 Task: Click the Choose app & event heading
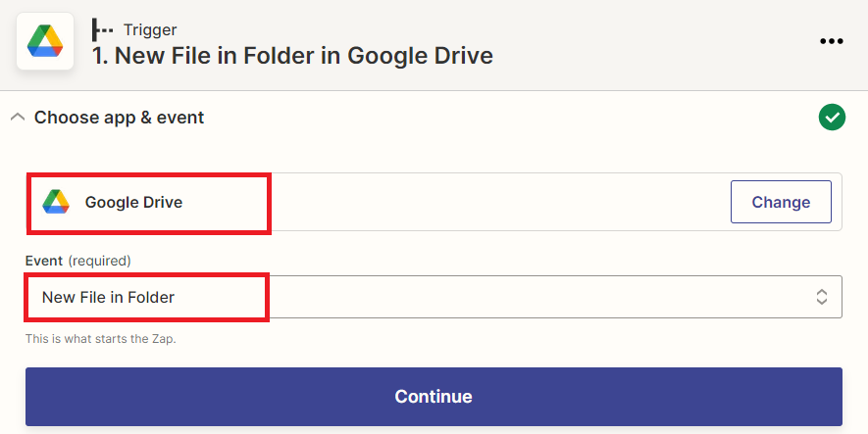(x=119, y=118)
